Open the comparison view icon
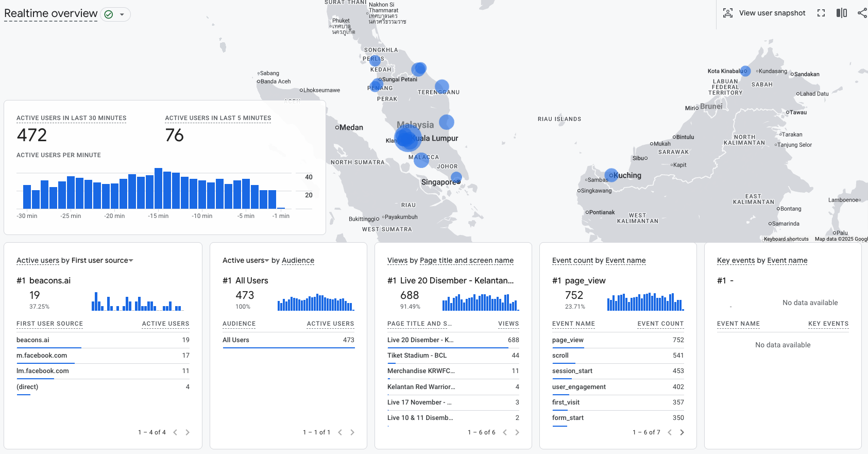868x454 pixels. [842, 13]
